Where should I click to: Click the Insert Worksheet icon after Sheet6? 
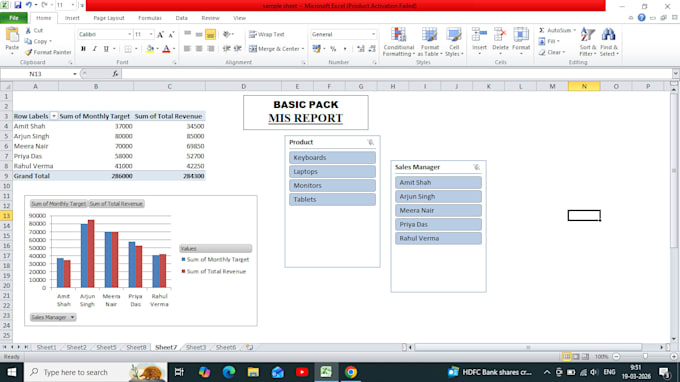tap(250, 347)
